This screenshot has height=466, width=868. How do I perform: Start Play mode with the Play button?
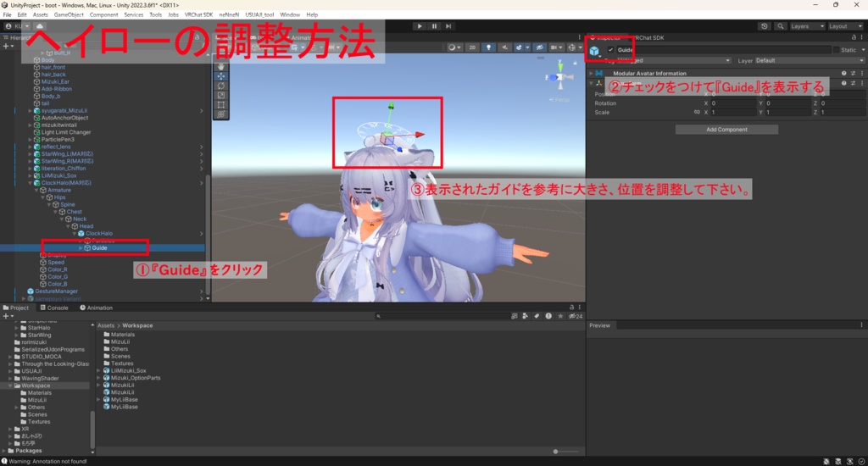[419, 26]
